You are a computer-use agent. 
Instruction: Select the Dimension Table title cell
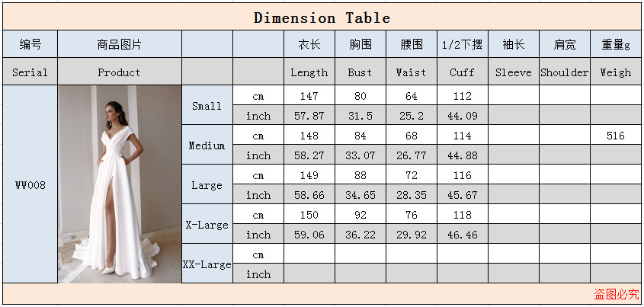[x=322, y=18]
